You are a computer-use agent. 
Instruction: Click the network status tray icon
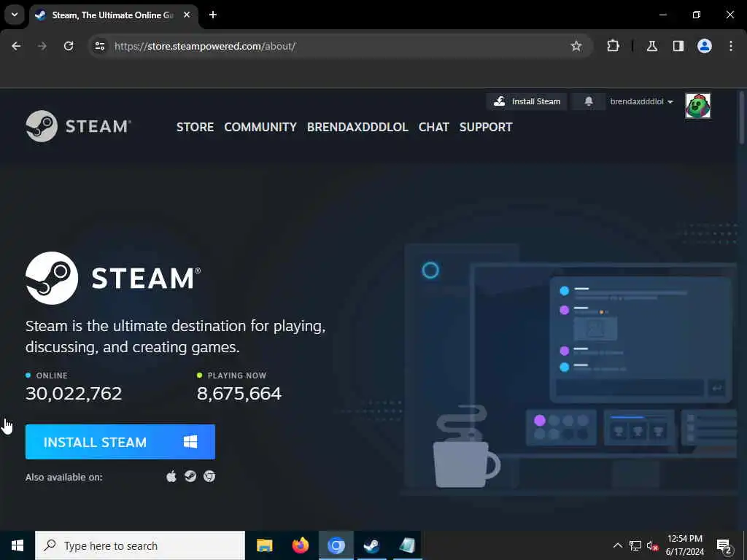[x=635, y=545]
